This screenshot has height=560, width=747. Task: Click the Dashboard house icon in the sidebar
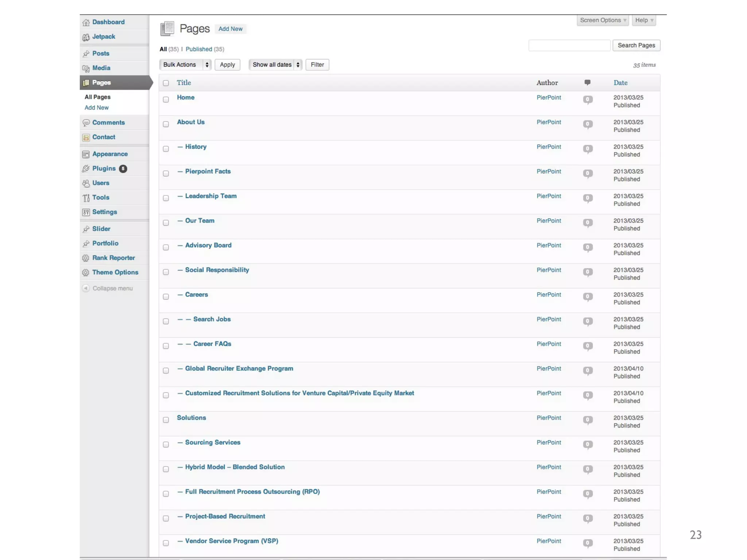[x=86, y=23]
